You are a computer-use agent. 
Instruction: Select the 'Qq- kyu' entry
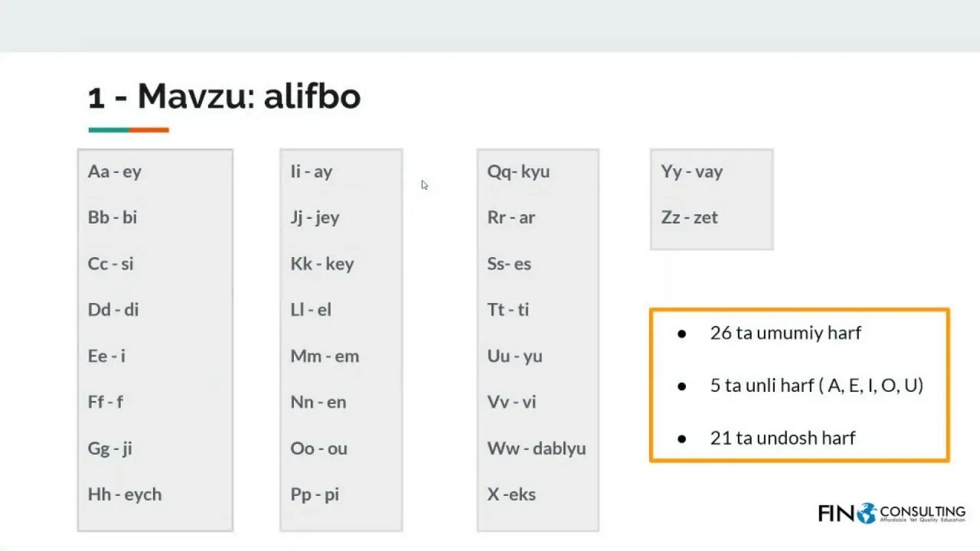[x=518, y=171]
